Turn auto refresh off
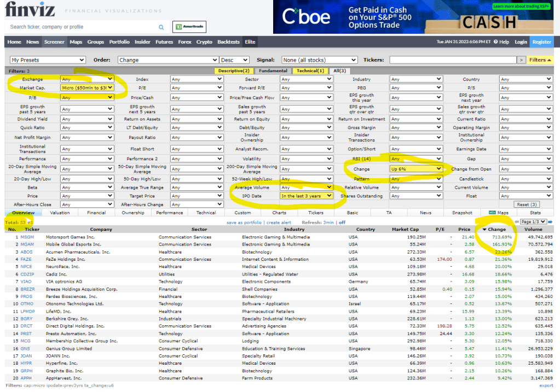Screen dimensions: 560x392 (342, 223)
